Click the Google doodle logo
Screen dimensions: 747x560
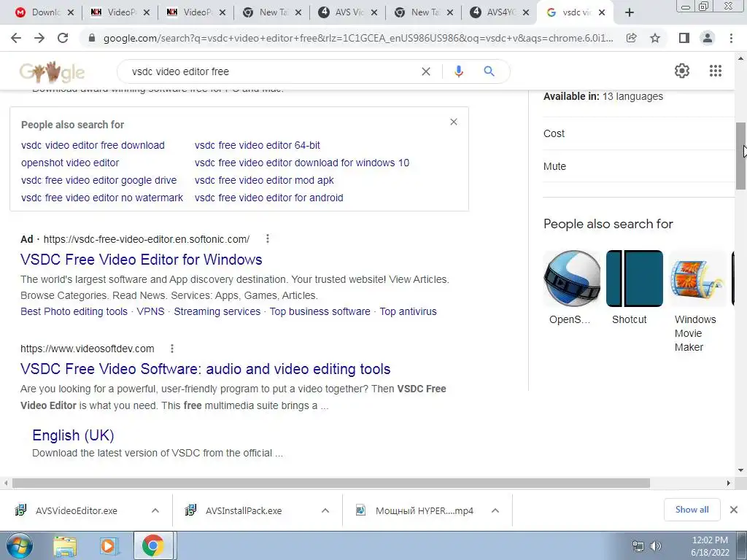tap(52, 72)
